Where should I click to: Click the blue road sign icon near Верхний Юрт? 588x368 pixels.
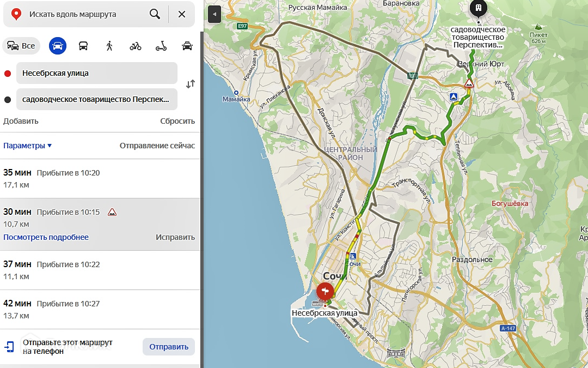454,97
